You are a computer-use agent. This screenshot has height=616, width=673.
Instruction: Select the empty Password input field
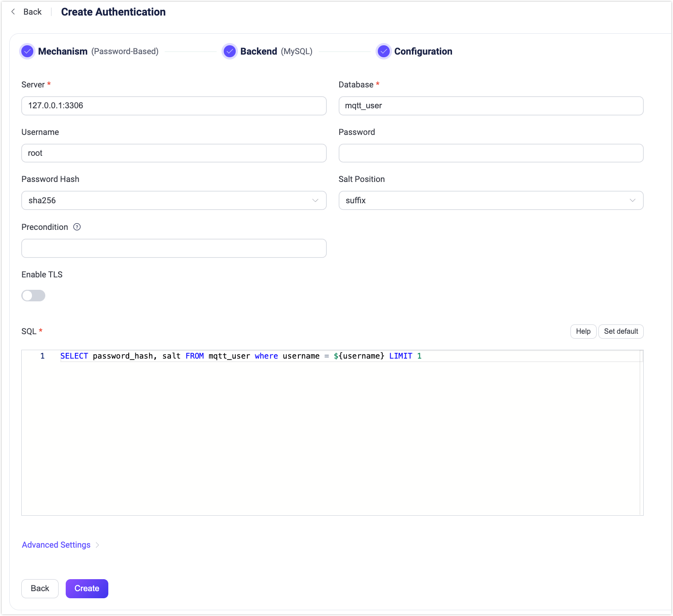(491, 153)
